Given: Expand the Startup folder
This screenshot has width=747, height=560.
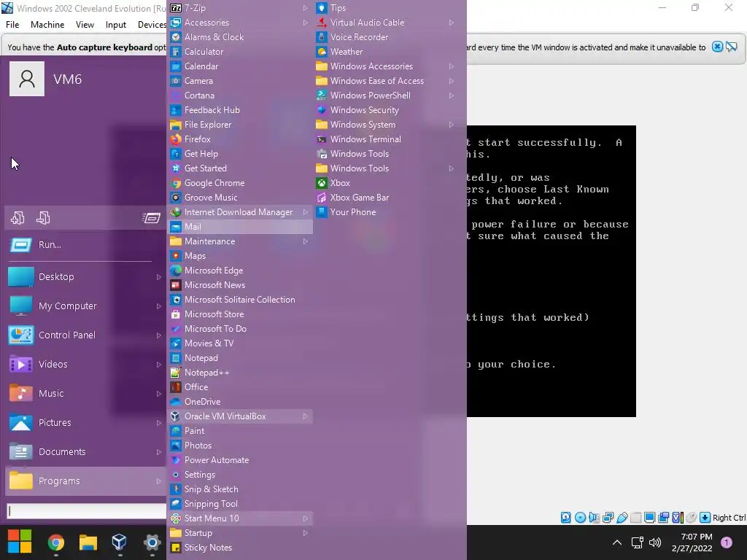Looking at the screenshot, I should tap(239, 533).
